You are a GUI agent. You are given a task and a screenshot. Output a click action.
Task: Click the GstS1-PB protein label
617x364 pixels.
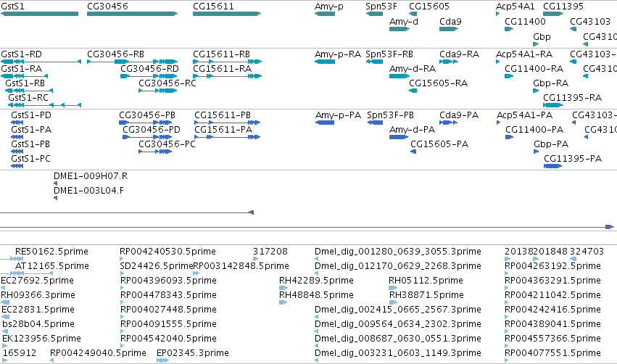point(30,144)
